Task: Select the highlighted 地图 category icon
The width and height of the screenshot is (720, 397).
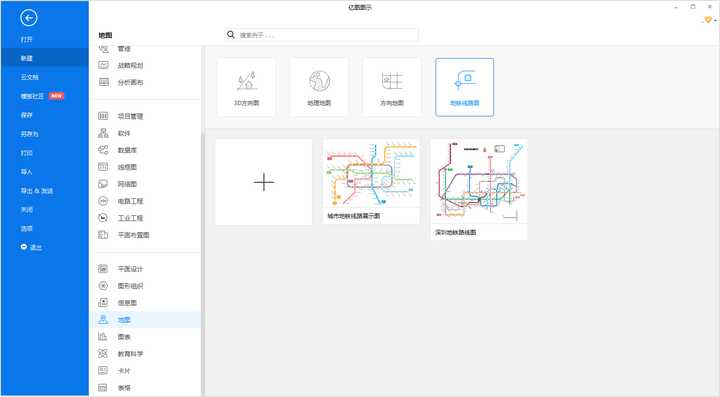Action: click(103, 320)
